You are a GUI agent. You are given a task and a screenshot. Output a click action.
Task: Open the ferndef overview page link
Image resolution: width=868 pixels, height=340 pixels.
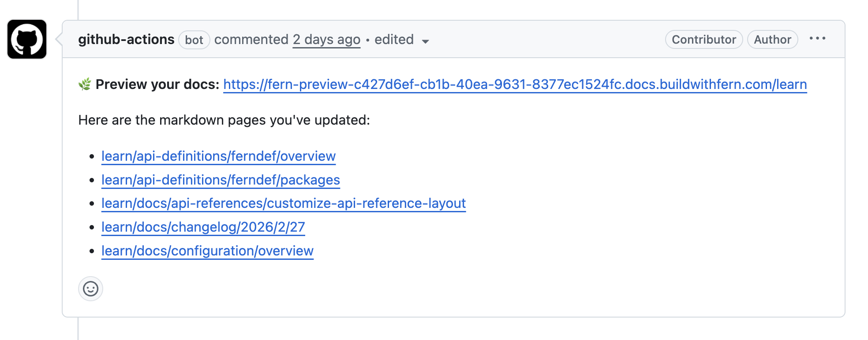218,155
